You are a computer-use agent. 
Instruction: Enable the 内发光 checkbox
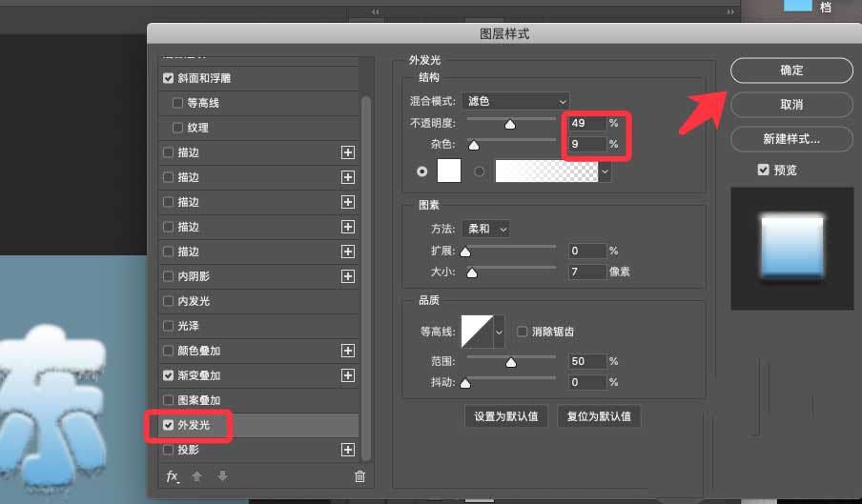[168, 301]
